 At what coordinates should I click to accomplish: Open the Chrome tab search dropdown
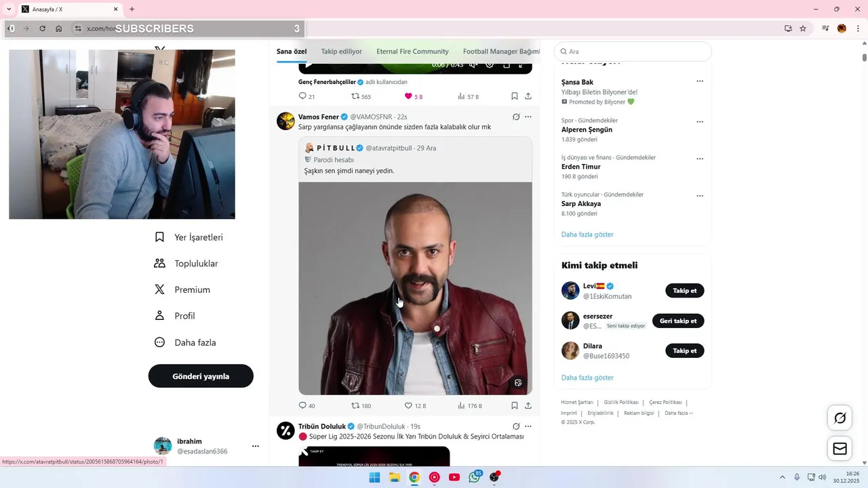9,9
